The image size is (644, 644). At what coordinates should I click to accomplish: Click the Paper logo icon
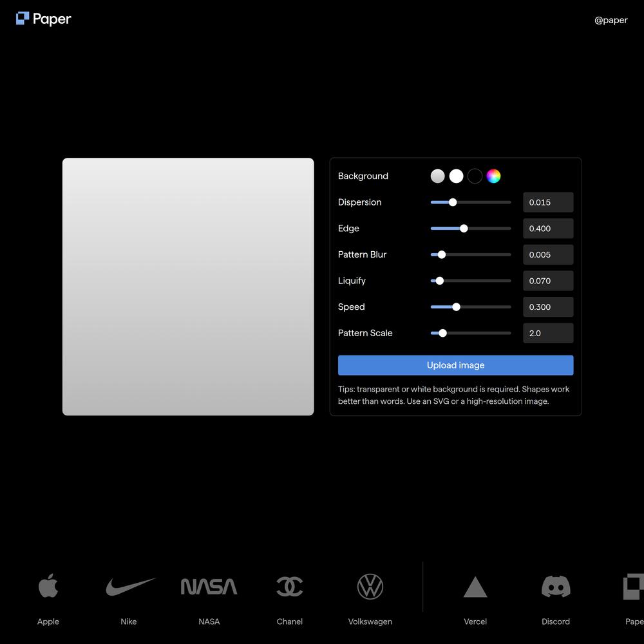pyautogui.click(x=22, y=19)
